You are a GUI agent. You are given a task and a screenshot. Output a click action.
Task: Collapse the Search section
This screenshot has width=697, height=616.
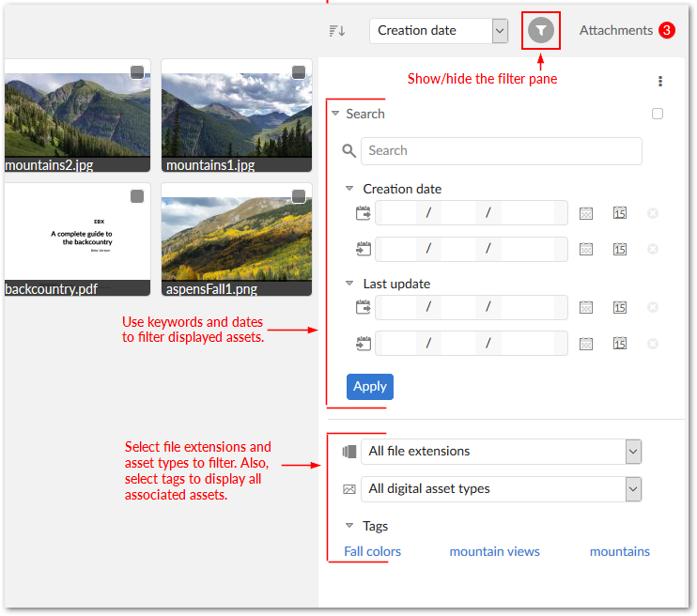(335, 114)
